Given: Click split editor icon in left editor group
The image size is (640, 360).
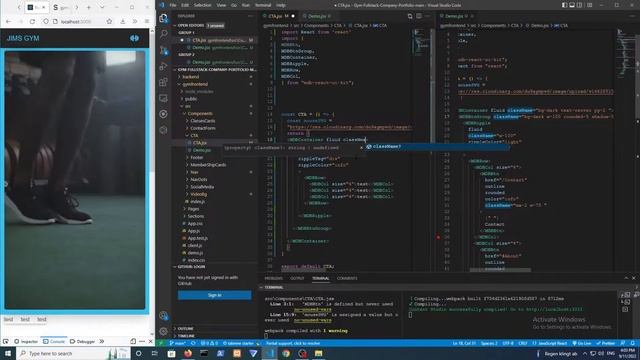Looking at the screenshot, I should pos(419,16).
